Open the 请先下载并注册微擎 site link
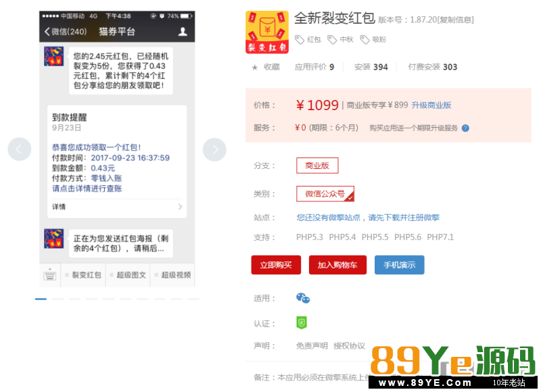 click(x=368, y=218)
